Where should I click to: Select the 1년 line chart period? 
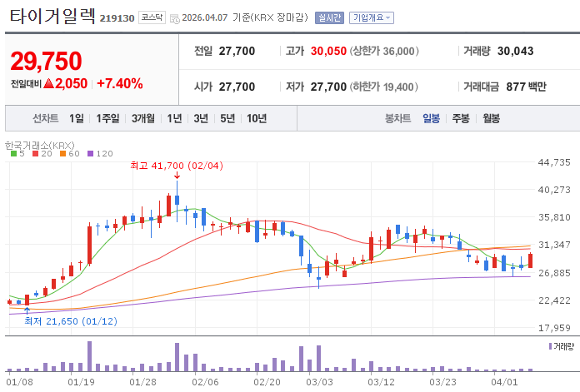(x=174, y=118)
